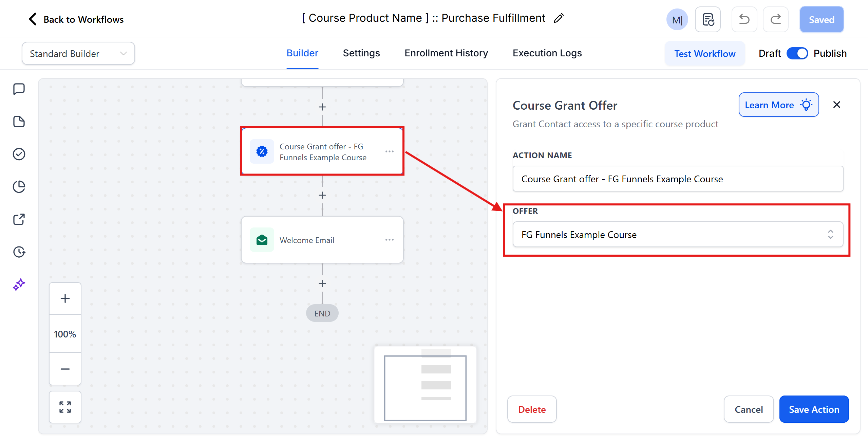Viewport: 868px width, 440px height.
Task: Zoom out with the canvas minus button
Action: click(65, 369)
